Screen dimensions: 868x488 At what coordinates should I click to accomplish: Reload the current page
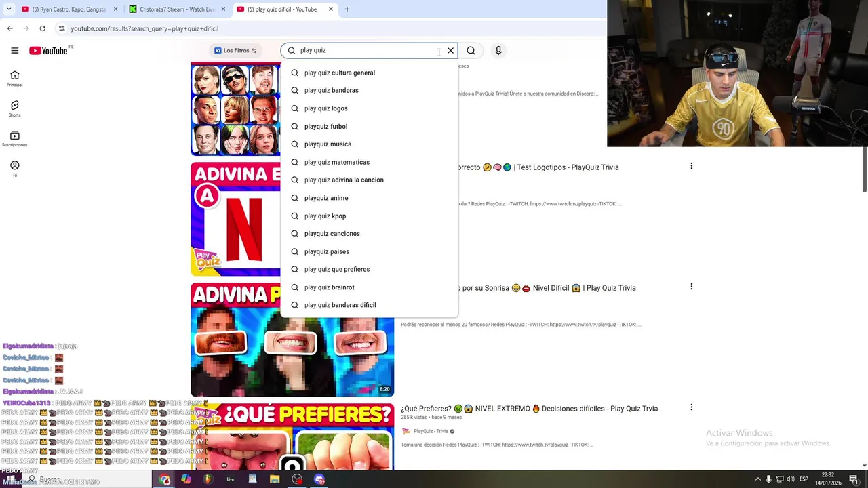point(42,28)
